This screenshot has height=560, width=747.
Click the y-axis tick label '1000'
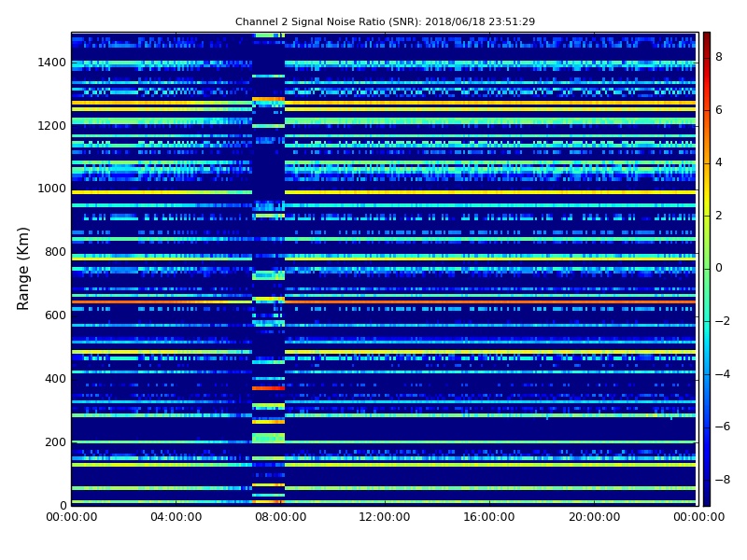(52, 189)
